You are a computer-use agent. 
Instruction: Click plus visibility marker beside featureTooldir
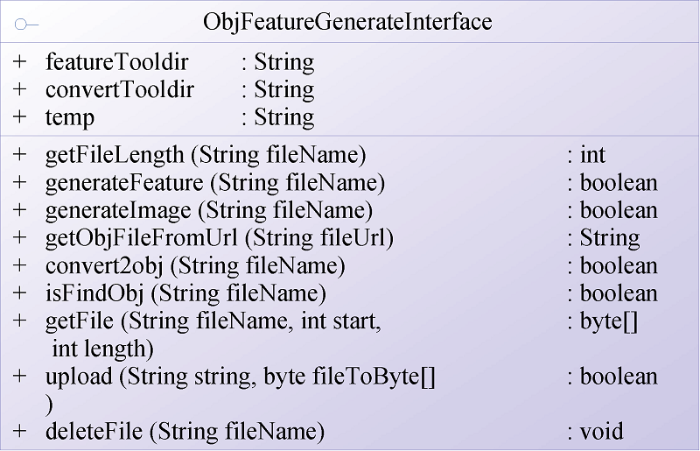(x=20, y=62)
